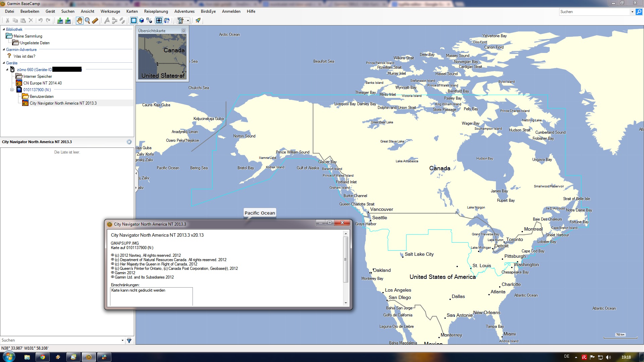
Task: Select the Measure ruler tool
Action: (95, 20)
